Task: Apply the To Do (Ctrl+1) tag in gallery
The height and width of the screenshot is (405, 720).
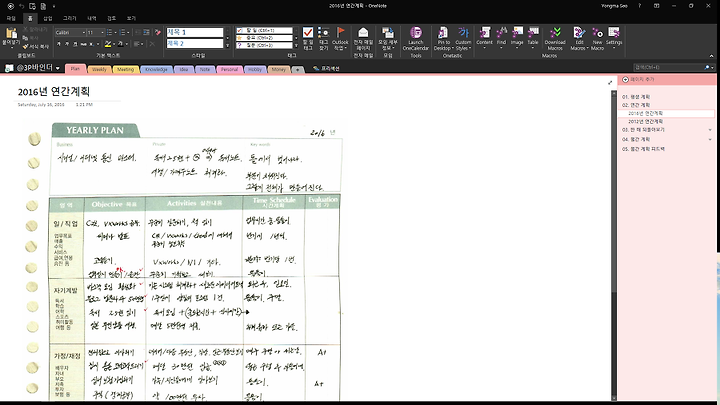Action: (264, 30)
